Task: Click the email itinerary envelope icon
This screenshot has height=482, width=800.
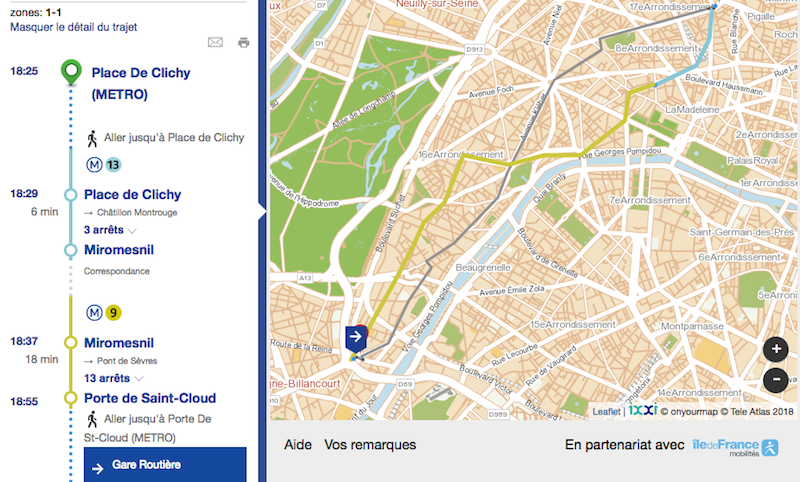Action: (x=215, y=42)
